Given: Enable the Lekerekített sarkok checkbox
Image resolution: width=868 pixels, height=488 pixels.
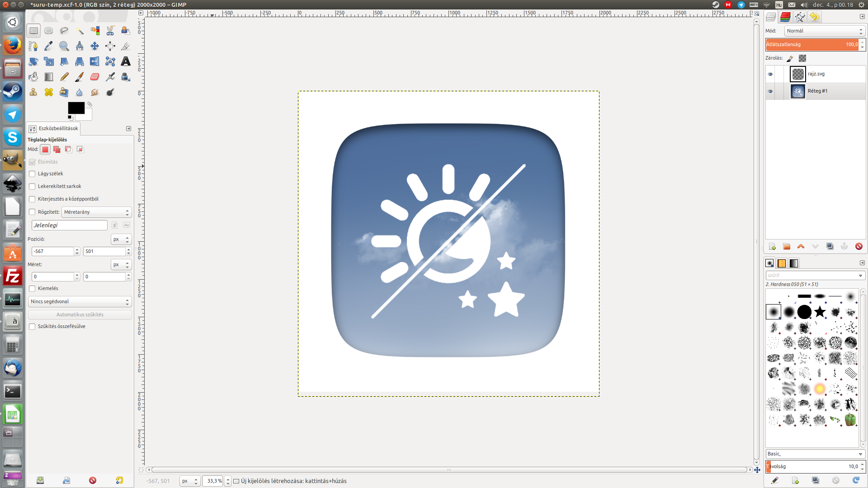Looking at the screenshot, I should coord(32,187).
